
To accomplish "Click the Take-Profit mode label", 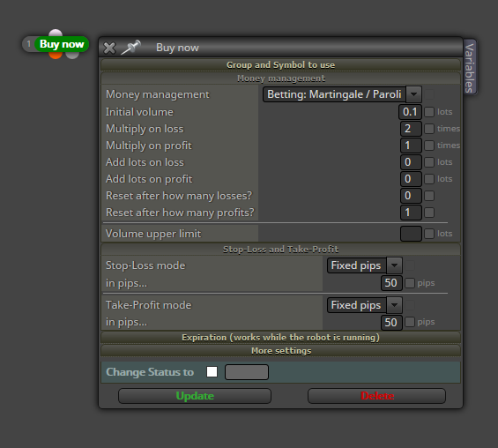I will [x=149, y=305].
